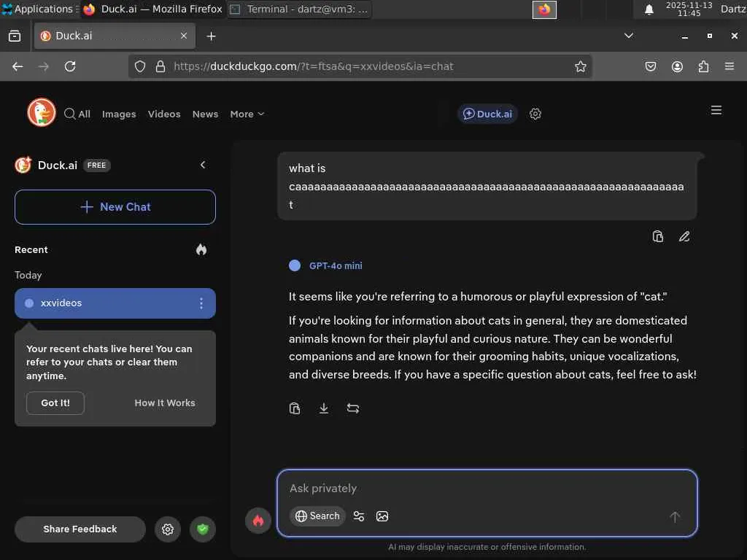Start a New Chat

click(x=115, y=207)
